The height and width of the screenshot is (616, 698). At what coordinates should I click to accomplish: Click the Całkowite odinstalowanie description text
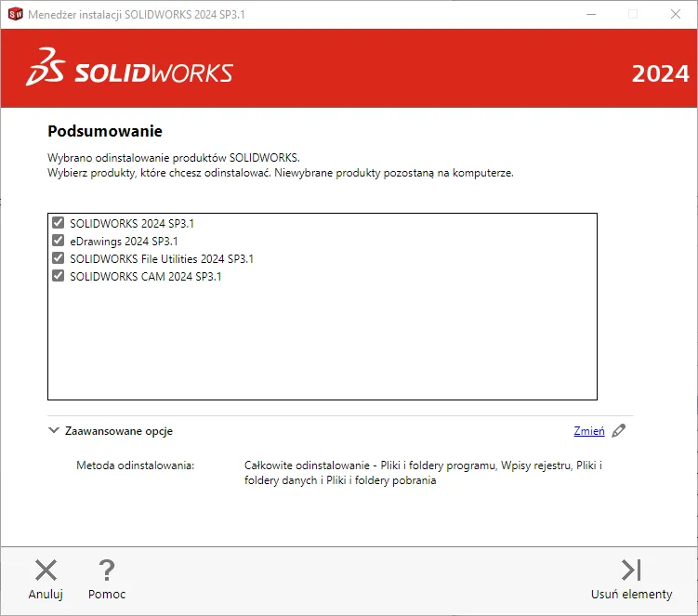click(423, 473)
